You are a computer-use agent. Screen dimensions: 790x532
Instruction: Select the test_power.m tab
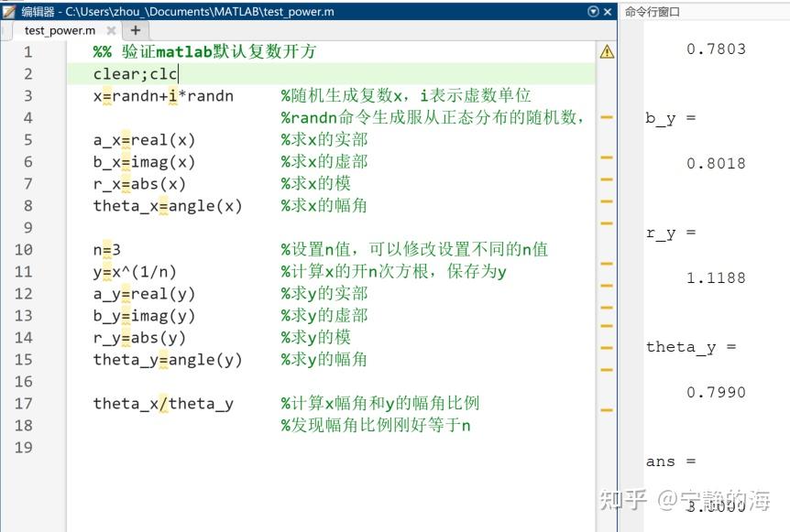click(58, 29)
